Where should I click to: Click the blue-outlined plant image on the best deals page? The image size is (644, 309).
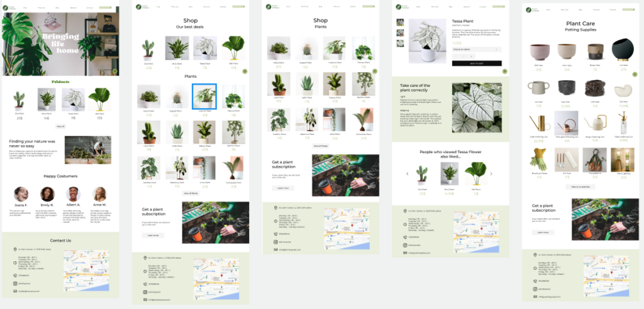204,96
